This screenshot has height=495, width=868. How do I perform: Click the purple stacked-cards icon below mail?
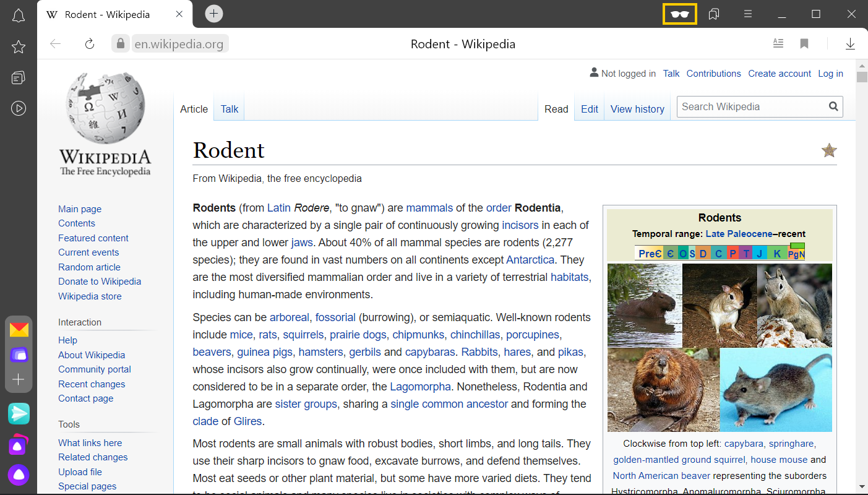pos(19,355)
